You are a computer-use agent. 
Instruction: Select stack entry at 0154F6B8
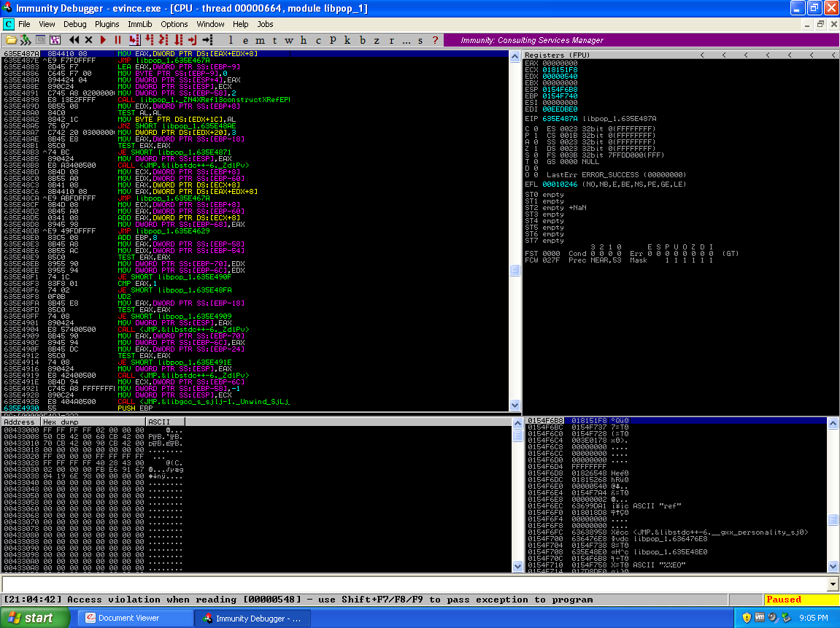pyautogui.click(x=676, y=421)
